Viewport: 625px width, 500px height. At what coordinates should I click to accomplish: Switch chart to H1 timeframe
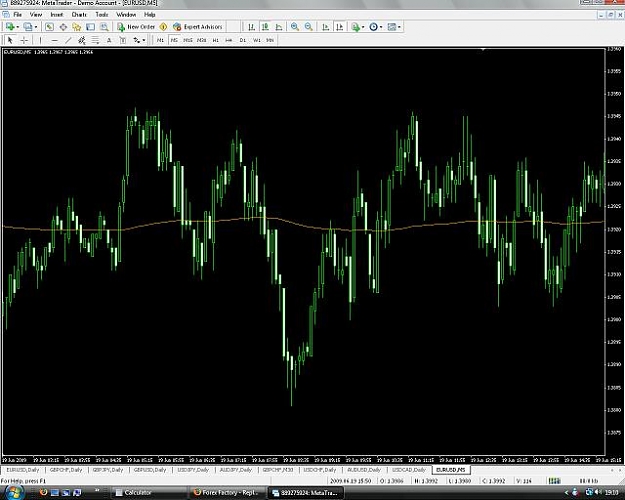point(216,40)
